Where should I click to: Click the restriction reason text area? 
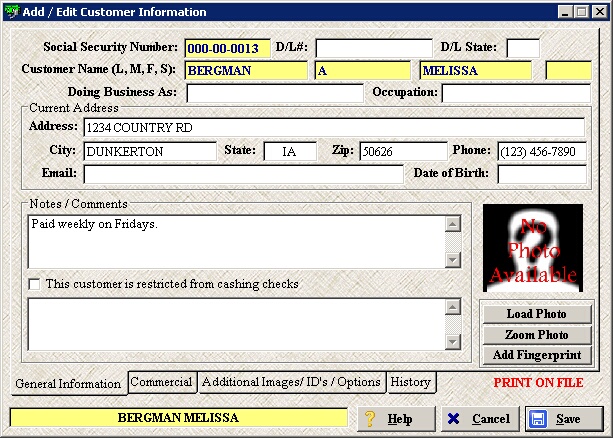point(236,325)
